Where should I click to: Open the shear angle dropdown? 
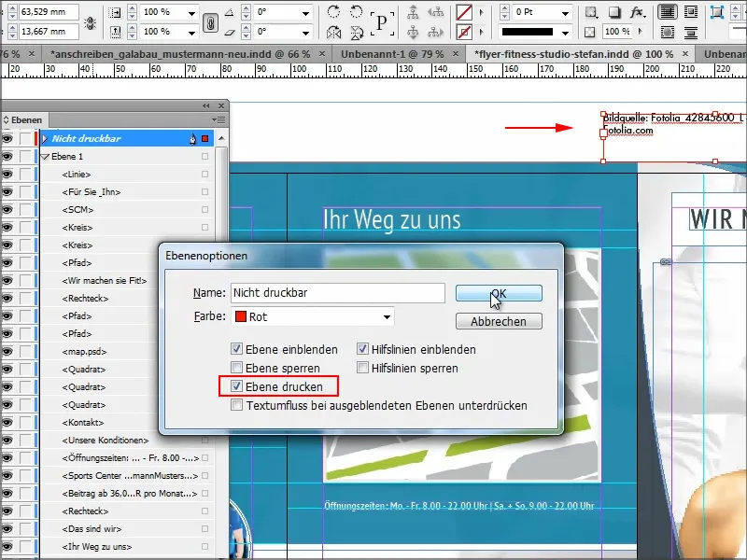click(306, 33)
